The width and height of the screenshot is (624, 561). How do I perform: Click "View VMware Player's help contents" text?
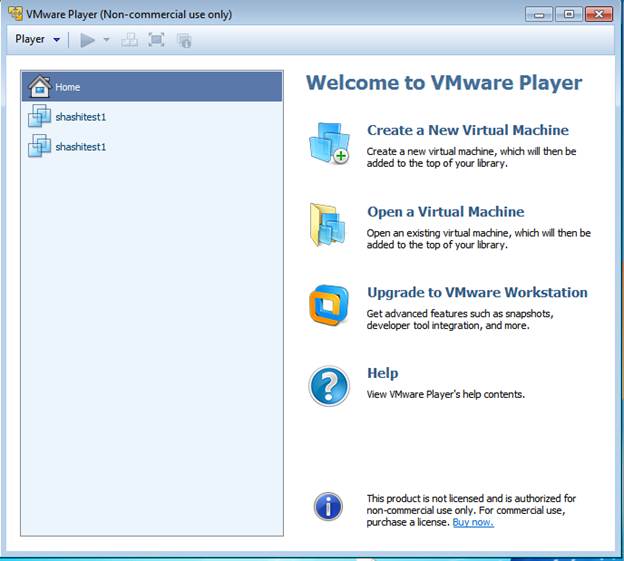tap(446, 394)
